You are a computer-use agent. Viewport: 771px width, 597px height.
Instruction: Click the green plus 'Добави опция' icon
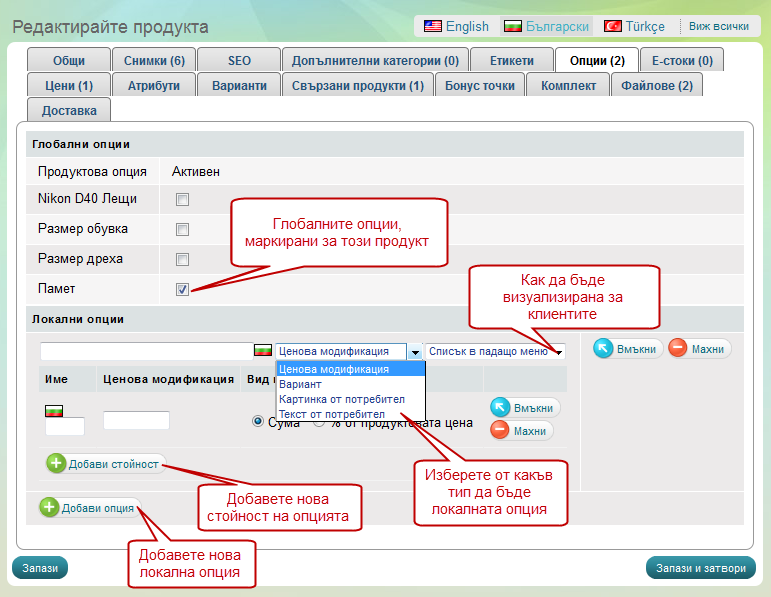point(50,508)
